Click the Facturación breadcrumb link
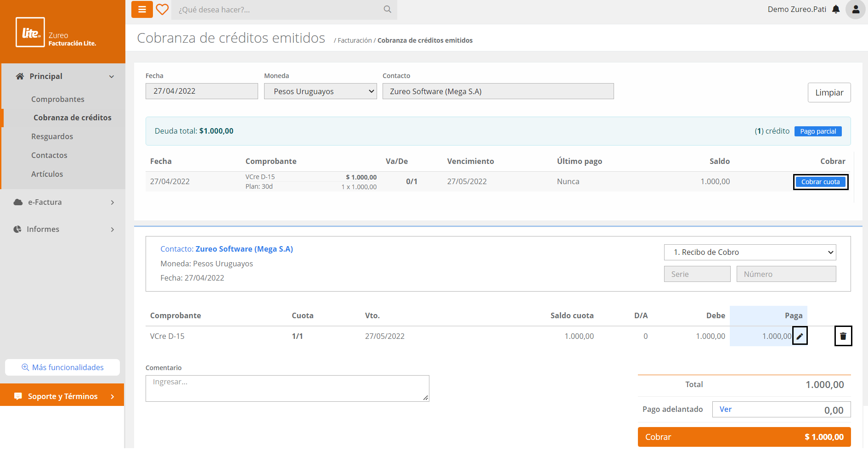The image size is (868, 450). click(355, 40)
